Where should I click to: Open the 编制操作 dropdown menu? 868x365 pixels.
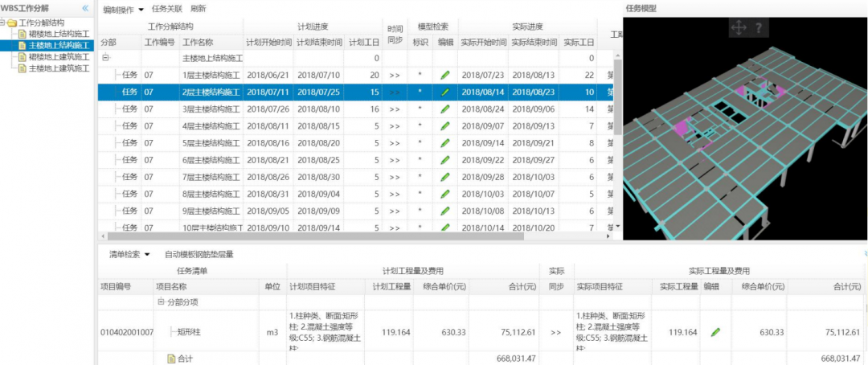pyautogui.click(x=124, y=9)
